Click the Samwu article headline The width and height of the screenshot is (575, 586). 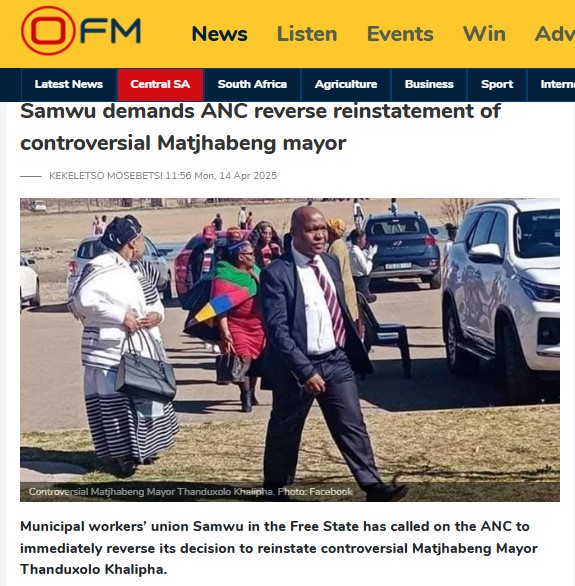tap(260, 127)
